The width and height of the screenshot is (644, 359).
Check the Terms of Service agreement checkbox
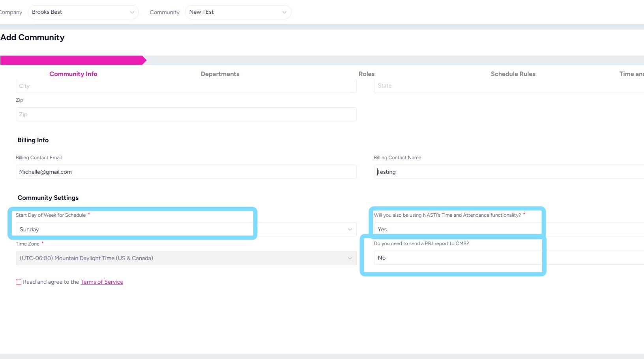19,282
